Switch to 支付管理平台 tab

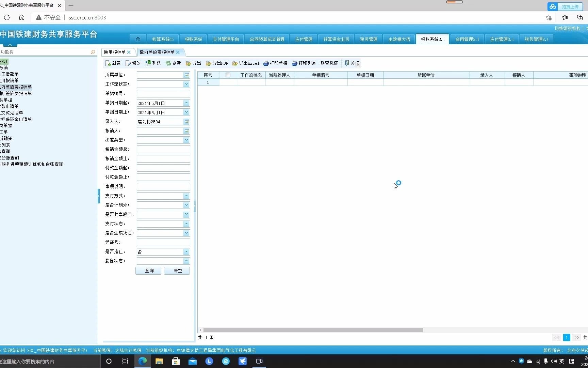(x=226, y=39)
